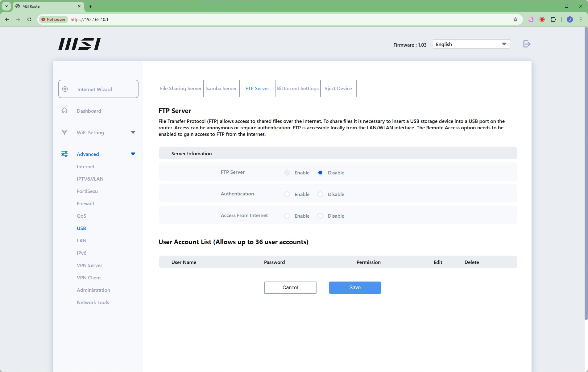Image resolution: width=588 pixels, height=372 pixels.
Task: Click the Not secure site warning
Action: [x=53, y=19]
